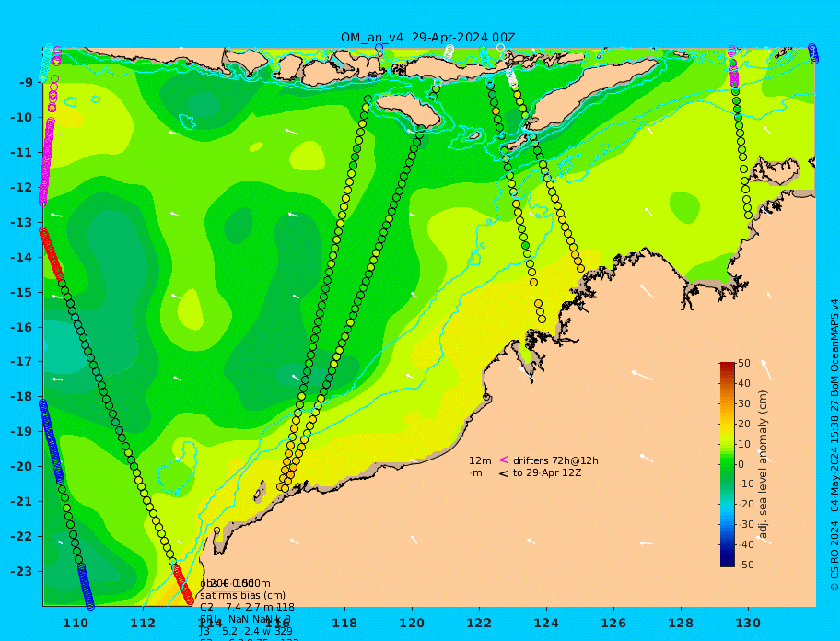Screen dimensions: 840x641
Task: Click the CSIRO 2024 BoM OceanMAPS copyright text
Action: (834, 445)
